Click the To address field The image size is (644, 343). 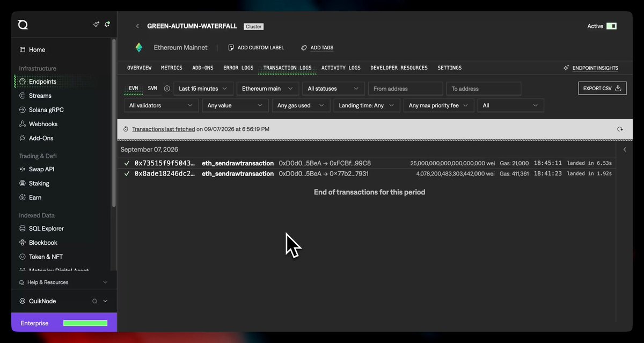pos(484,89)
